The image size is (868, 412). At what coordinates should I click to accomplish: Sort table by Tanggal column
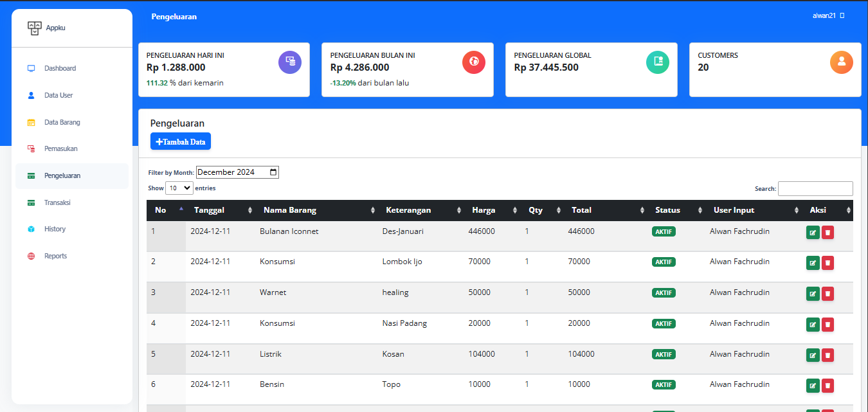(x=219, y=210)
